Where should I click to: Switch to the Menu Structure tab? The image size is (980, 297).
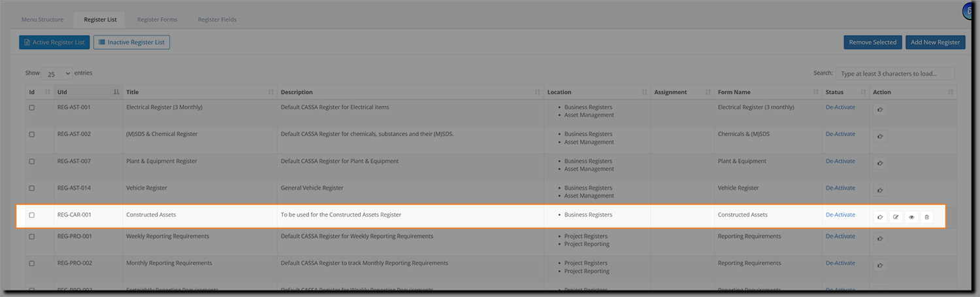coord(42,20)
